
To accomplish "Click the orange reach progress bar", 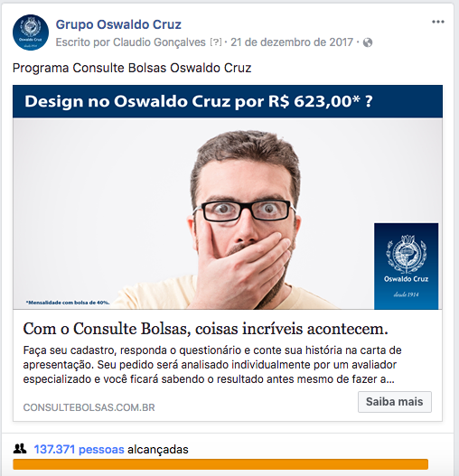I will pos(220,464).
